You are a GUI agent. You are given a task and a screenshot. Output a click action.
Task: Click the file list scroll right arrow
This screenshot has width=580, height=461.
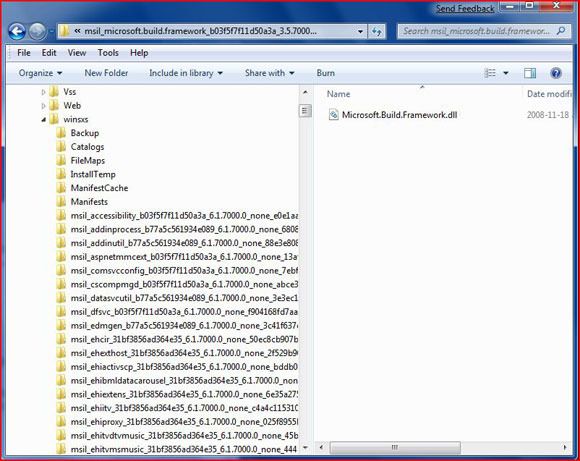[564, 447]
